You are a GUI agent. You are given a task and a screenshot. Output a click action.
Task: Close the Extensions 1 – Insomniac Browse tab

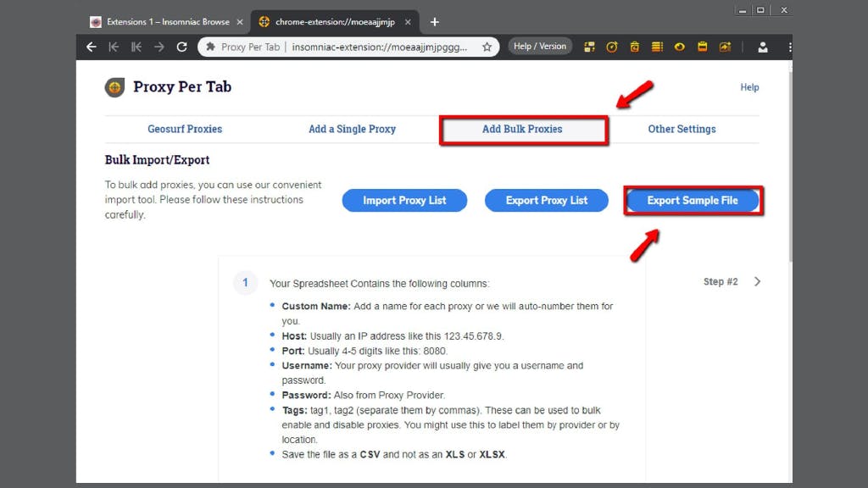click(x=240, y=21)
